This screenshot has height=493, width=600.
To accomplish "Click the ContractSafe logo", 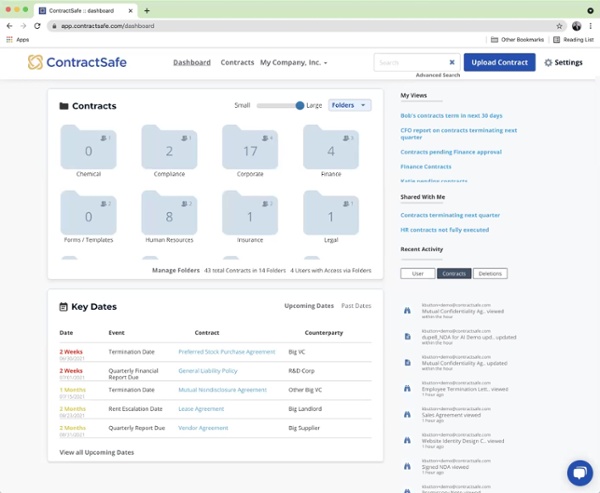I will point(78,62).
